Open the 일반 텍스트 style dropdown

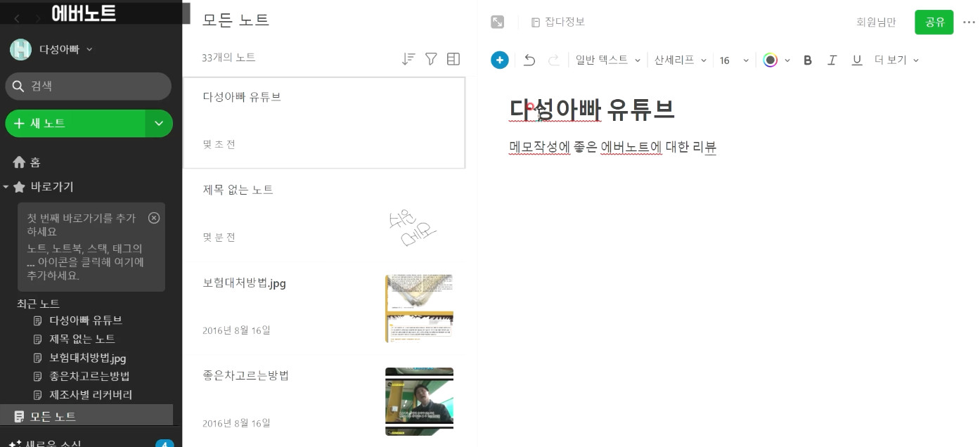608,60
